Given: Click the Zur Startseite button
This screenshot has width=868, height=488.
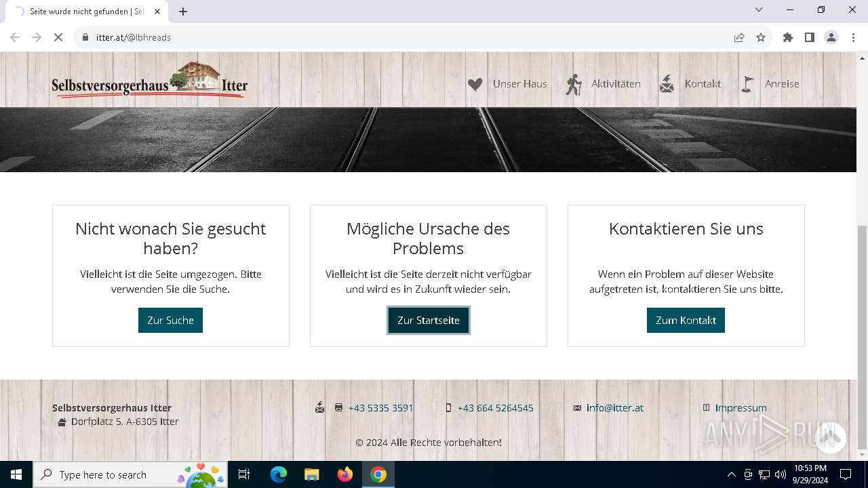Looking at the screenshot, I should [x=429, y=320].
